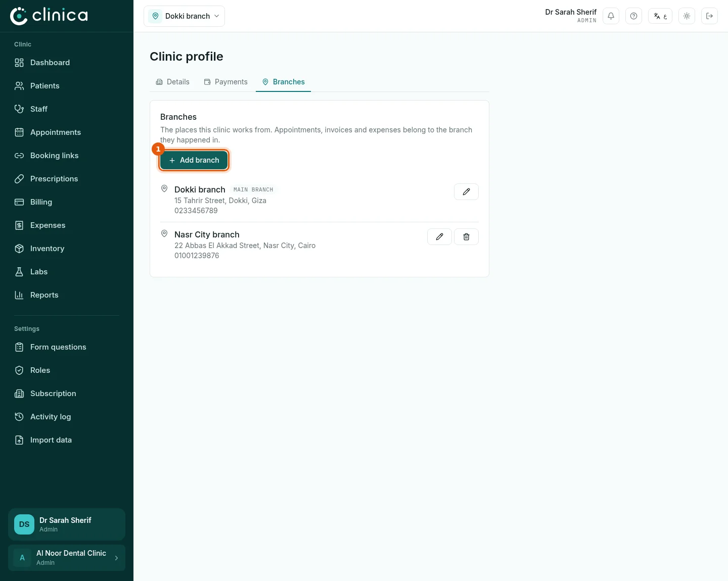The width and height of the screenshot is (728, 581).
Task: Click the MAIN BRANCH badge
Action: 253,190
